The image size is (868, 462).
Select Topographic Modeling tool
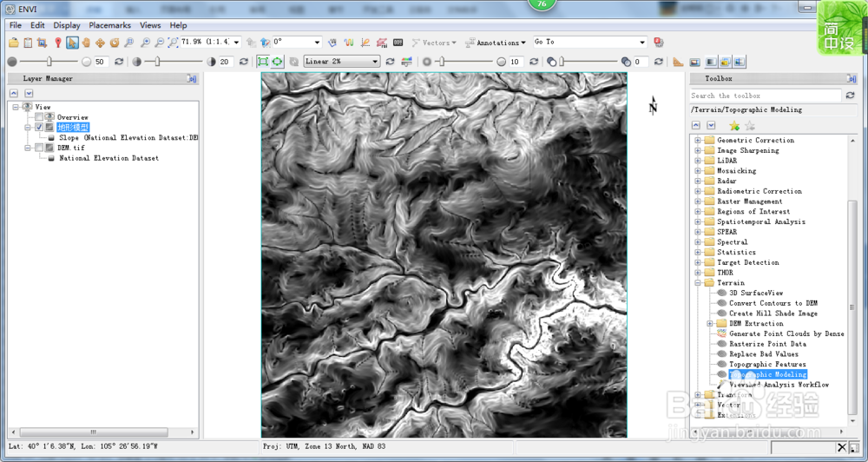(768, 374)
